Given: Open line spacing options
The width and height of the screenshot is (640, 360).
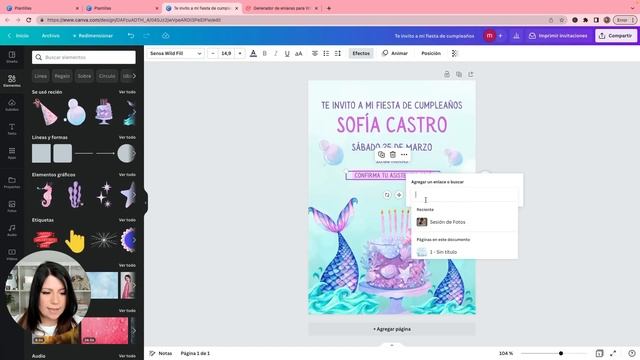Looking at the screenshot, I should coord(338,53).
